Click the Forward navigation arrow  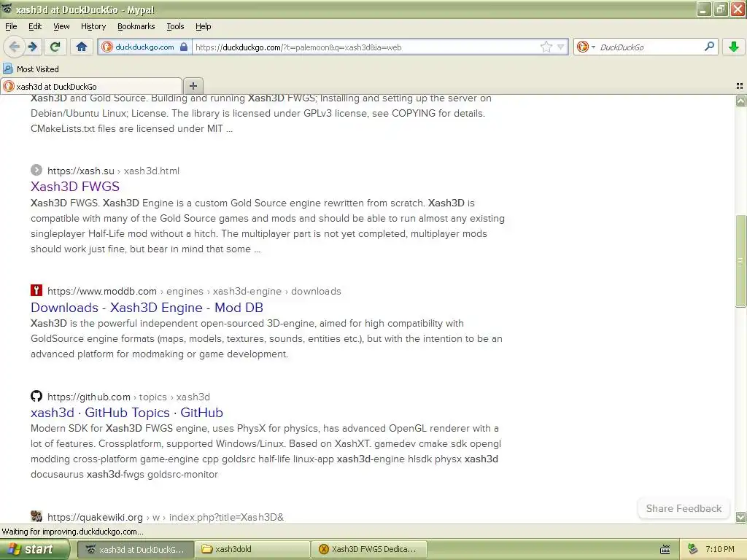click(32, 47)
